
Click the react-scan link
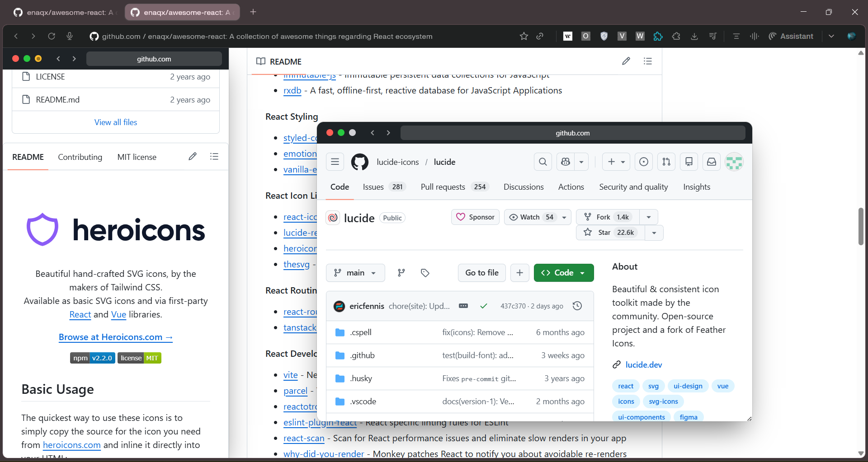304,438
